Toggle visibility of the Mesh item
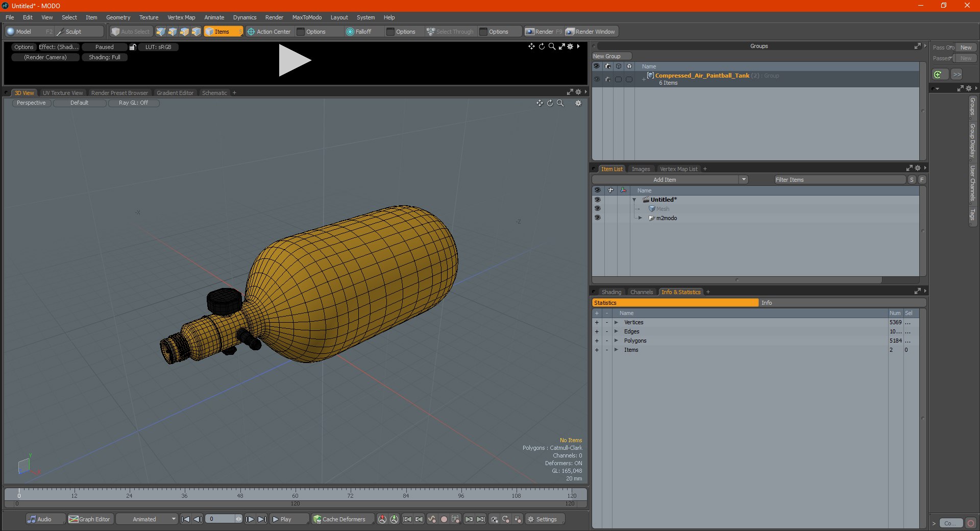This screenshot has height=531, width=980. pyautogui.click(x=597, y=209)
